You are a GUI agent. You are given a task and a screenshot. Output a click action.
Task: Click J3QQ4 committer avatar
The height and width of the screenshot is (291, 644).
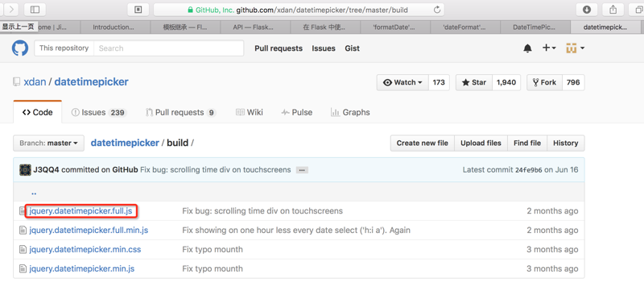[25, 170]
